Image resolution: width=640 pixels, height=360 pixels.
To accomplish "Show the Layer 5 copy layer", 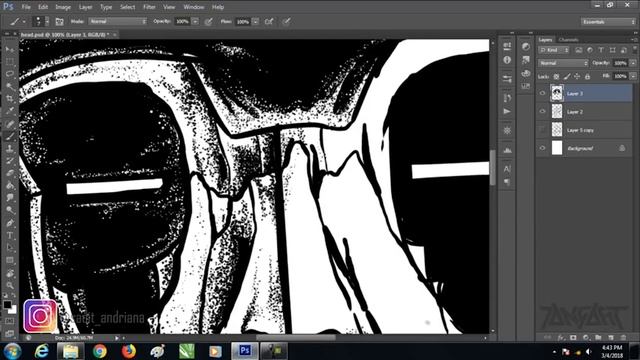I will pos(542,130).
